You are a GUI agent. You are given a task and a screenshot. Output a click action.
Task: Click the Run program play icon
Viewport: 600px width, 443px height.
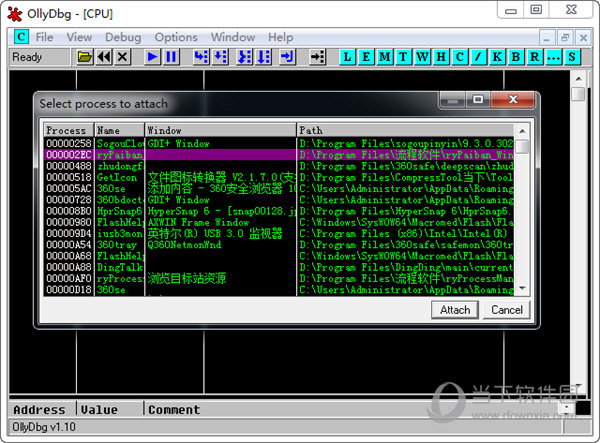152,57
